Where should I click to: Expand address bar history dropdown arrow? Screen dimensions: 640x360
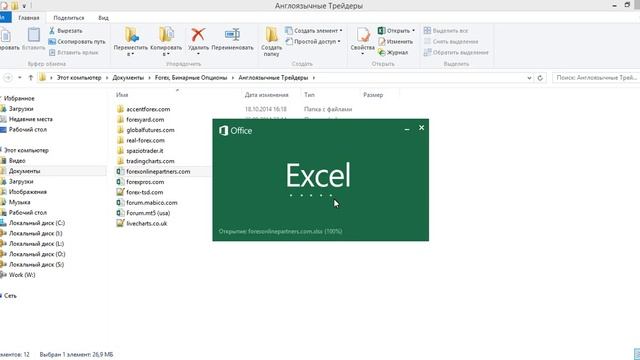coord(529,78)
